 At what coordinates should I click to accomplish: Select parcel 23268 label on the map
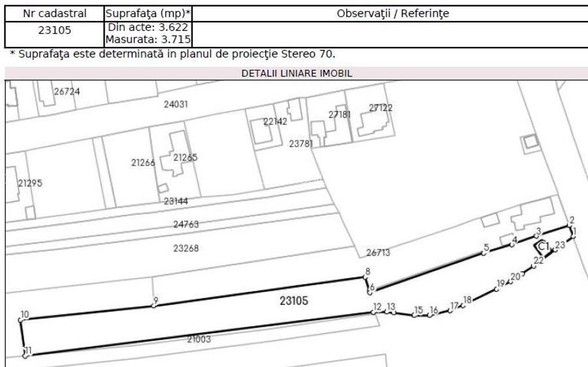coord(186,248)
